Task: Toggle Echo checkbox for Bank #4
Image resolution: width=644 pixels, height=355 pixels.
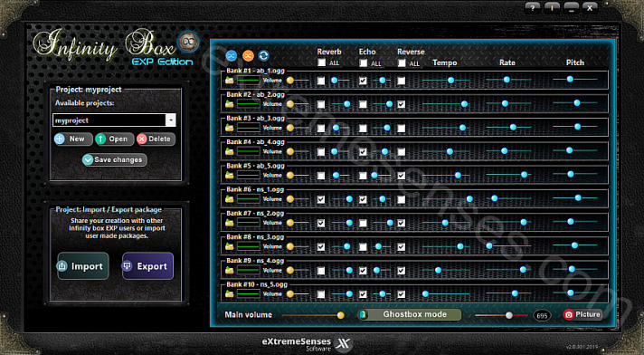Action: tap(363, 152)
